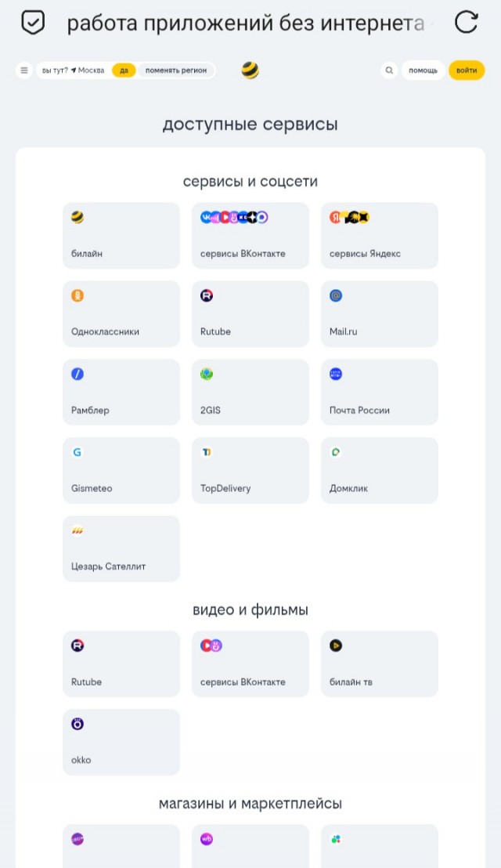Open the hamburger menu in the header

(23, 71)
